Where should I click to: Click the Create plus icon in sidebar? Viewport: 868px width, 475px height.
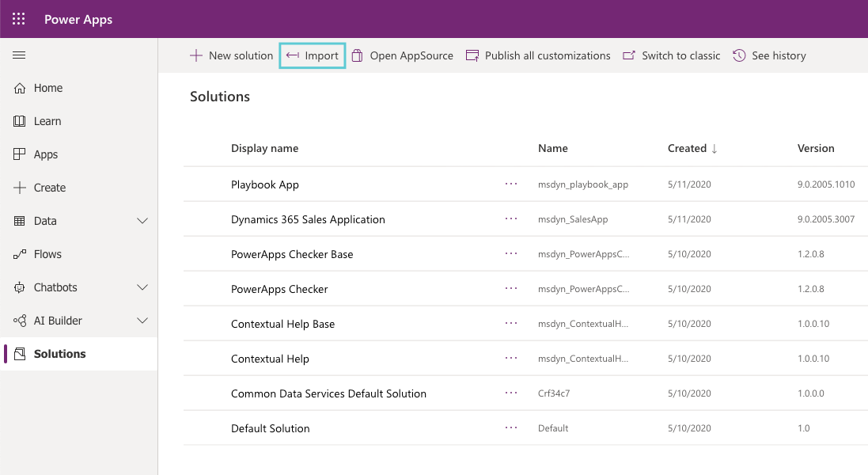19,188
